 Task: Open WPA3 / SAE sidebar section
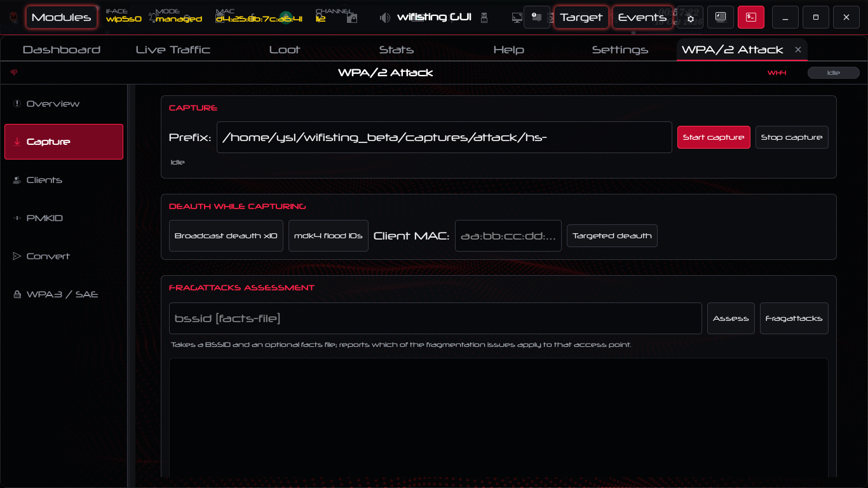(x=64, y=294)
